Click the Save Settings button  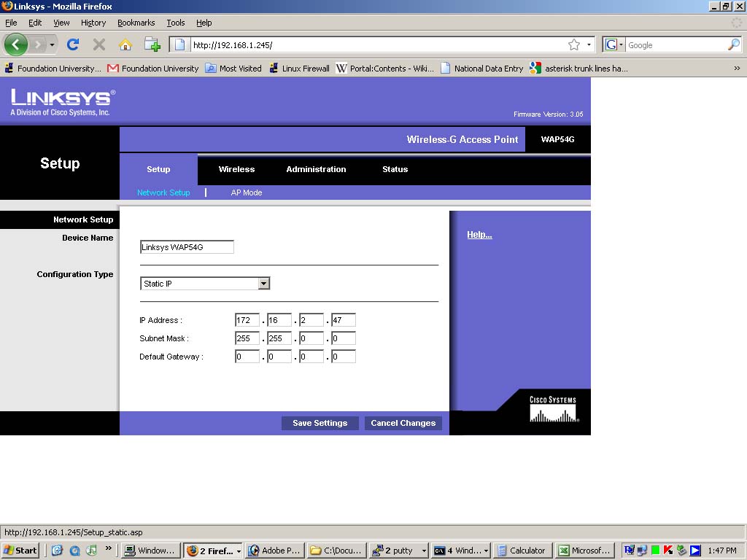click(320, 423)
